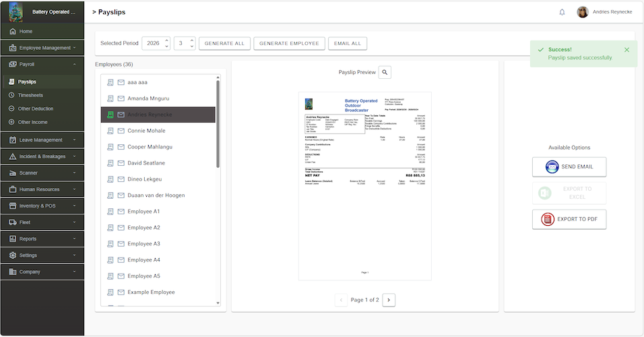Expand the Settings menu
The width and height of the screenshot is (644, 337).
(x=42, y=255)
